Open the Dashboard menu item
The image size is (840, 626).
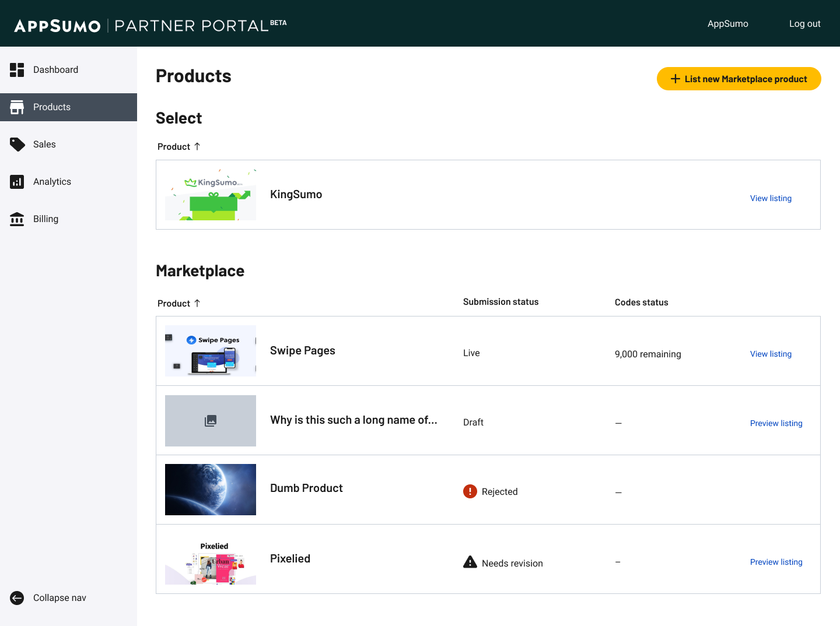[68, 70]
